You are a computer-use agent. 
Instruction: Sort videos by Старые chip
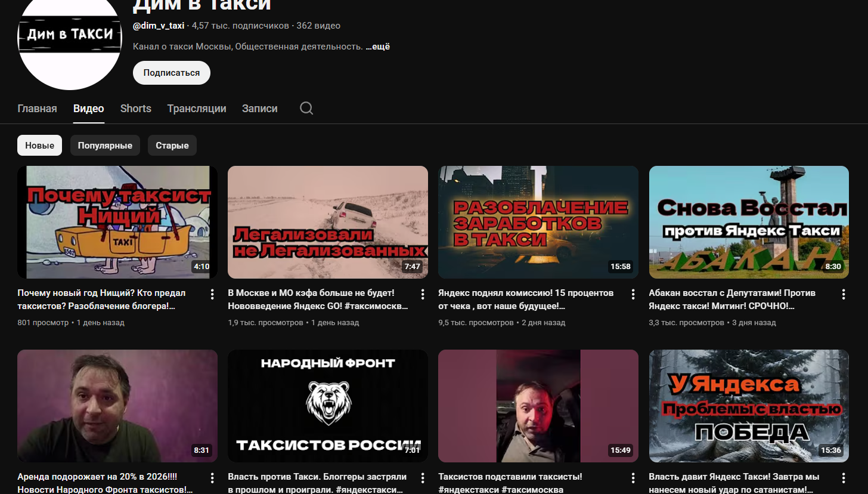click(172, 146)
